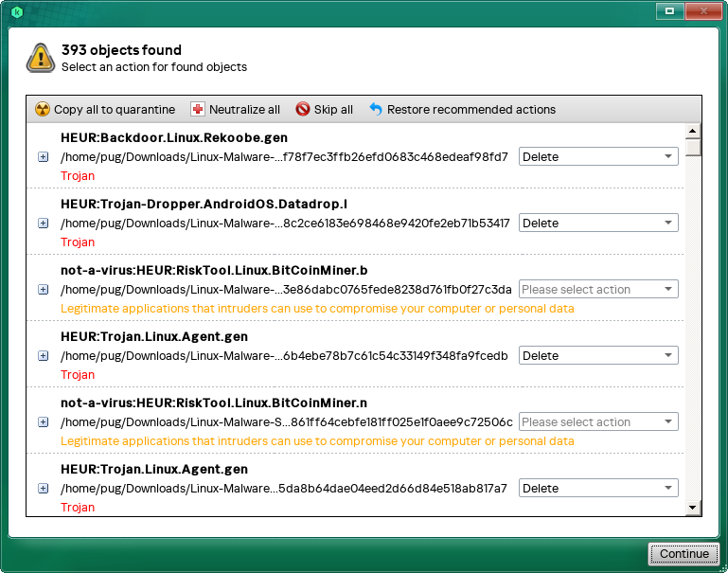
Task: Click the Skip all label
Action: (x=333, y=110)
